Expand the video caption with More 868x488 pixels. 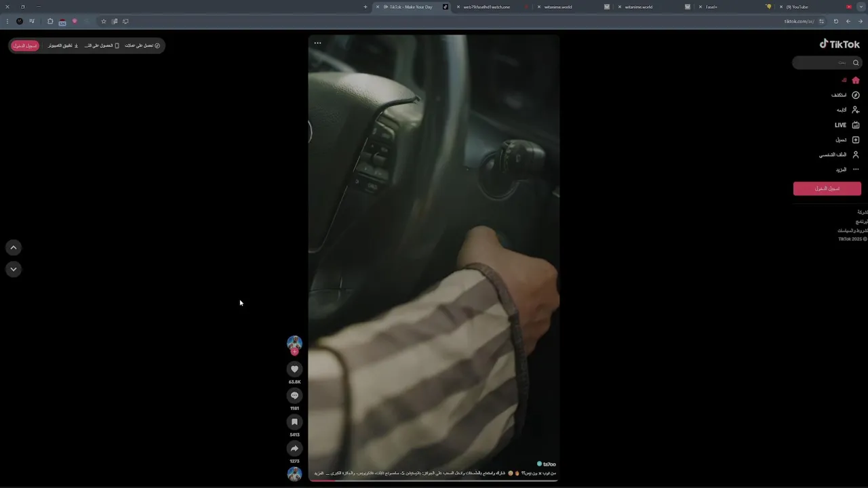tap(319, 473)
